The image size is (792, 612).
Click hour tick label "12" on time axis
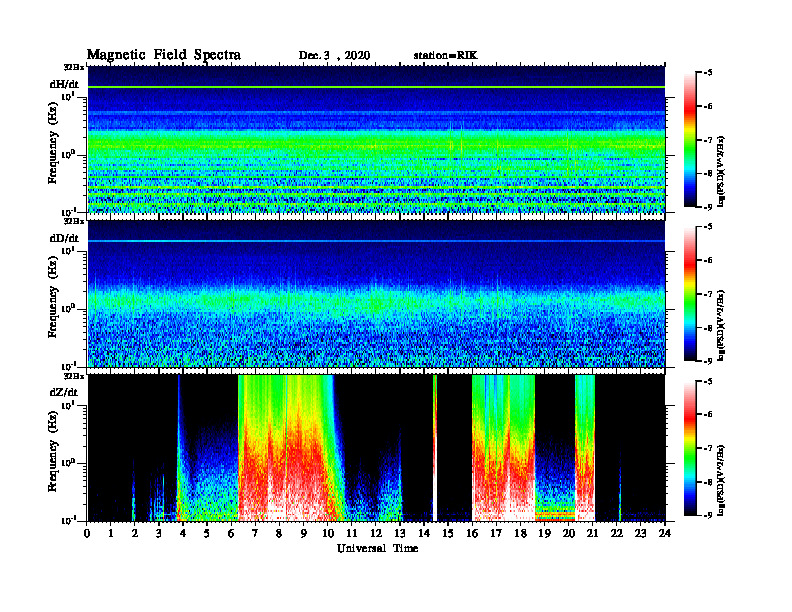point(375,534)
